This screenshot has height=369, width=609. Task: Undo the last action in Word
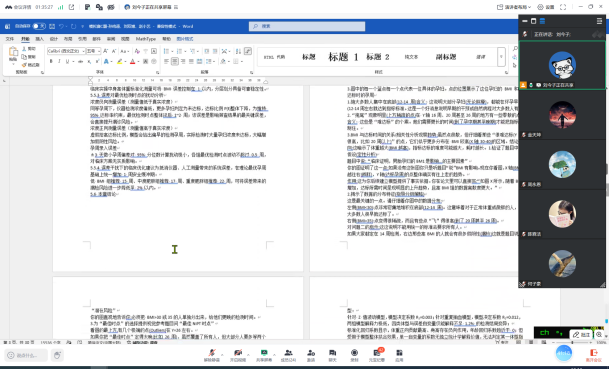61,26
